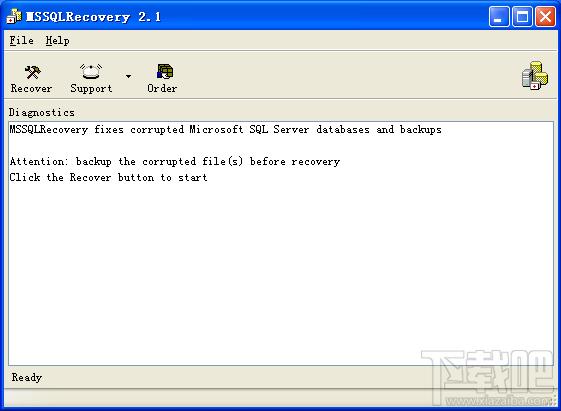Click the Order toolbar icon
This screenshot has width=561, height=411.
[x=165, y=72]
